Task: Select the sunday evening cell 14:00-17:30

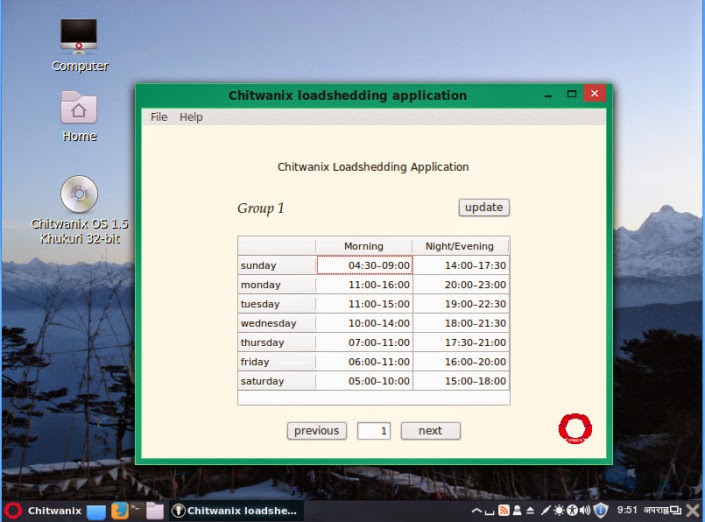Action: point(461,265)
